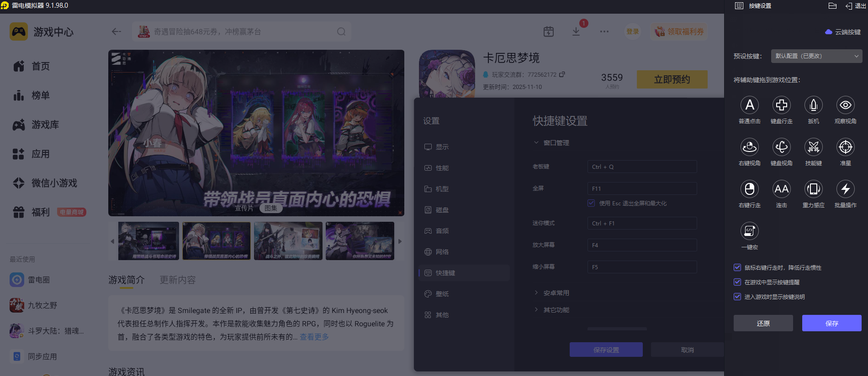This screenshot has height=376, width=868.
Task: Open the 显示 settings tab
Action: coord(464,147)
